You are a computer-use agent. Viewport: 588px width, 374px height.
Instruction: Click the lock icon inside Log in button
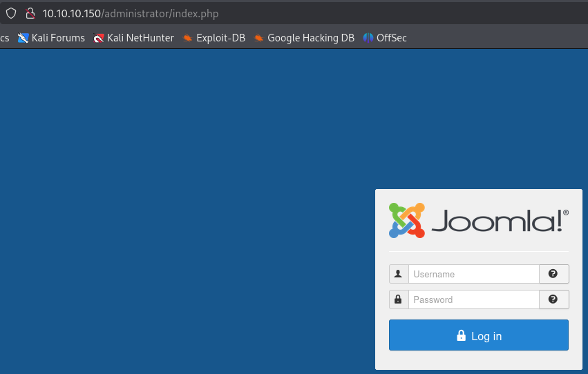pos(461,335)
